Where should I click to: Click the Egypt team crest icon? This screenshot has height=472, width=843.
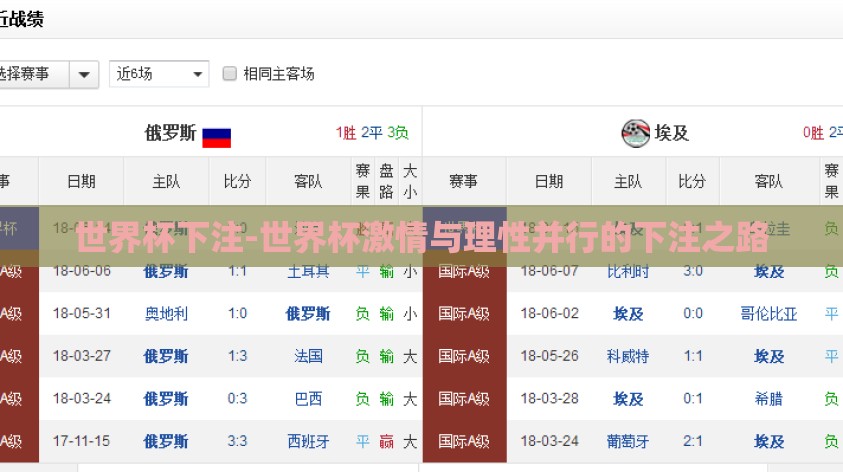coord(635,133)
